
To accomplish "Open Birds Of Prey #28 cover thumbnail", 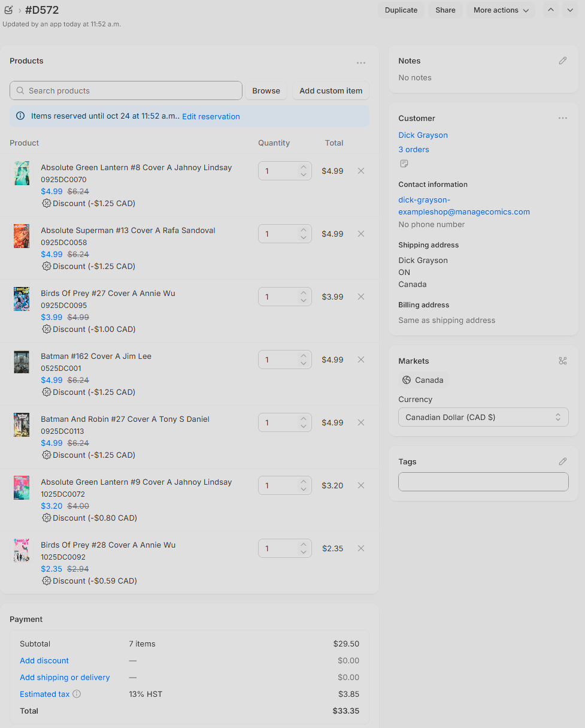I will pos(22,550).
